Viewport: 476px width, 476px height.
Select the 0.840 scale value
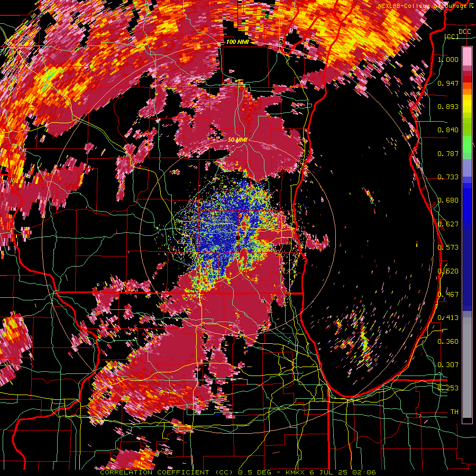[448, 130]
